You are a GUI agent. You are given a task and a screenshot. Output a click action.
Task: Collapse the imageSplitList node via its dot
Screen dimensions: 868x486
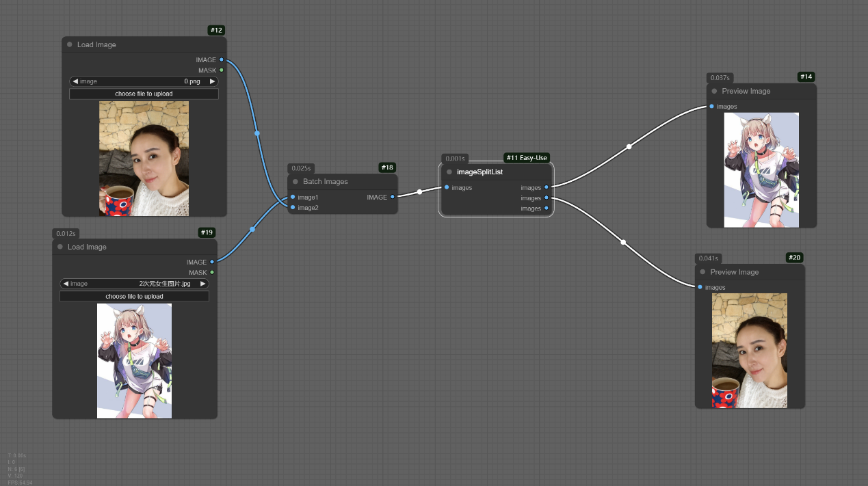pos(449,172)
